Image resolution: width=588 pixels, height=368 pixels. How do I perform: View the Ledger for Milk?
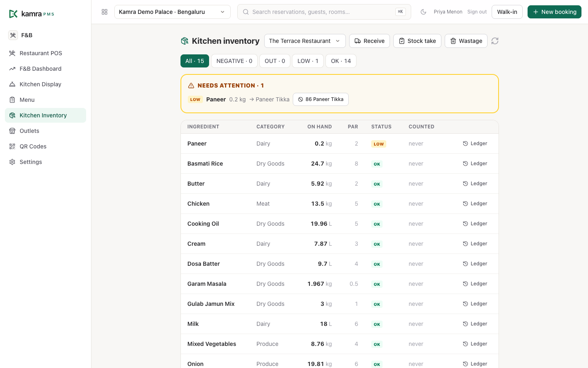coord(475,324)
